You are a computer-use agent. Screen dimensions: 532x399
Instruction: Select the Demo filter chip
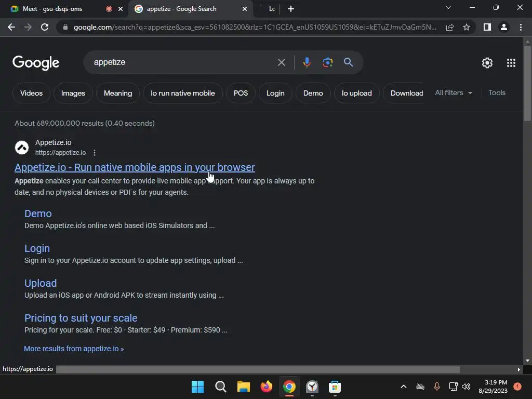click(x=313, y=93)
